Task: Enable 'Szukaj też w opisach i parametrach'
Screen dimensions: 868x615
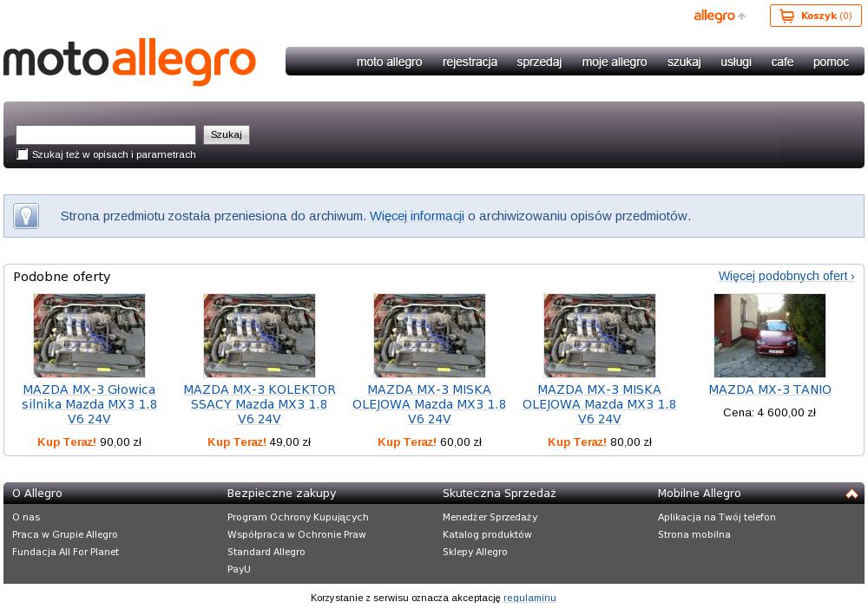Action: tap(23, 154)
